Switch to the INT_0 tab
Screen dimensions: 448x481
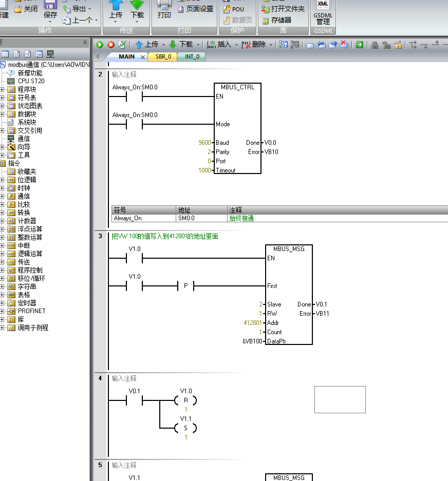click(x=192, y=56)
